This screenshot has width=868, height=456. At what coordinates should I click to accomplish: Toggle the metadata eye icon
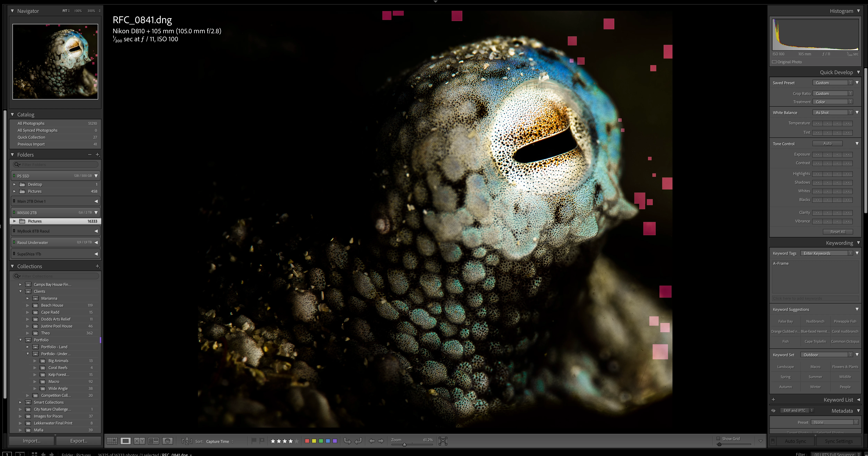[773, 411]
